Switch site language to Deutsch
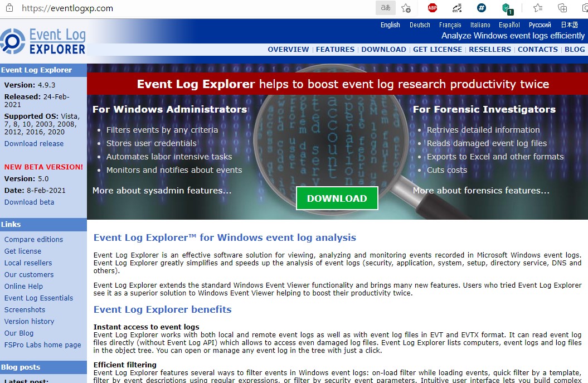 tap(420, 25)
